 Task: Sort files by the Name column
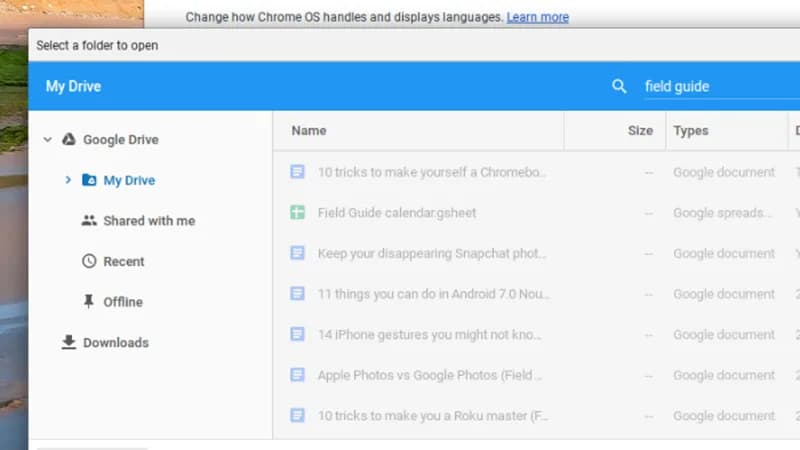[309, 131]
